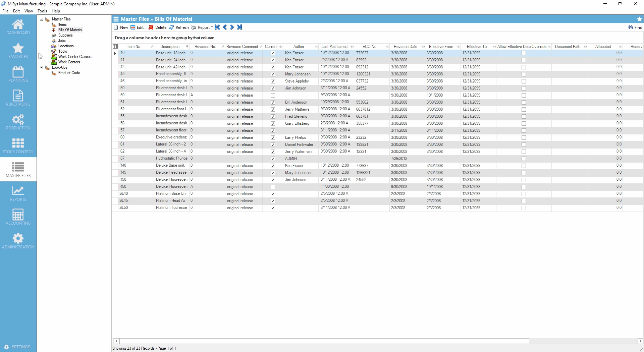The image size is (644, 352).
Task: Open the Production module in sidebar
Action: pyautogui.click(x=18, y=122)
